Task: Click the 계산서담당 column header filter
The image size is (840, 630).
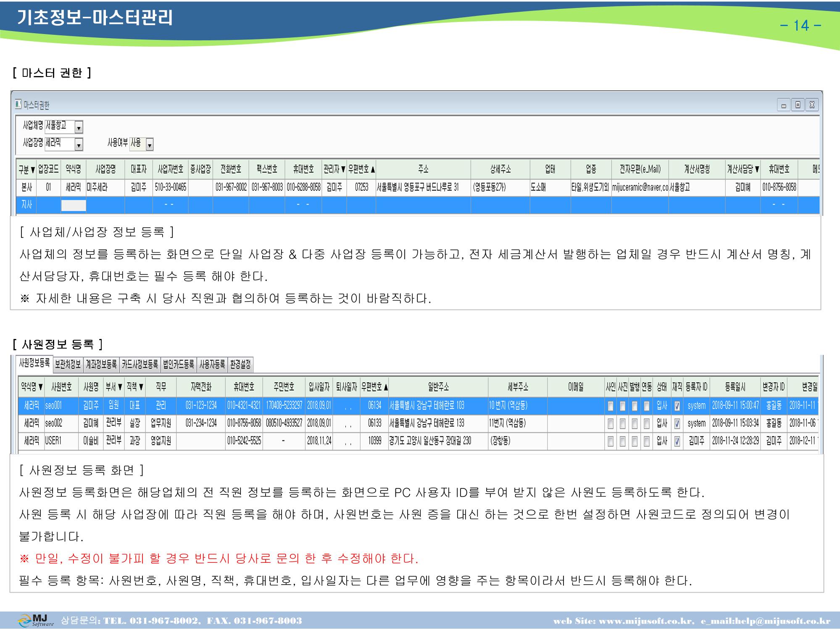Action: point(743,169)
